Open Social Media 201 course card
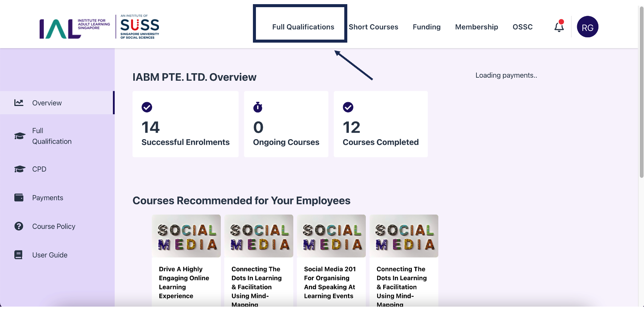 tap(331, 260)
